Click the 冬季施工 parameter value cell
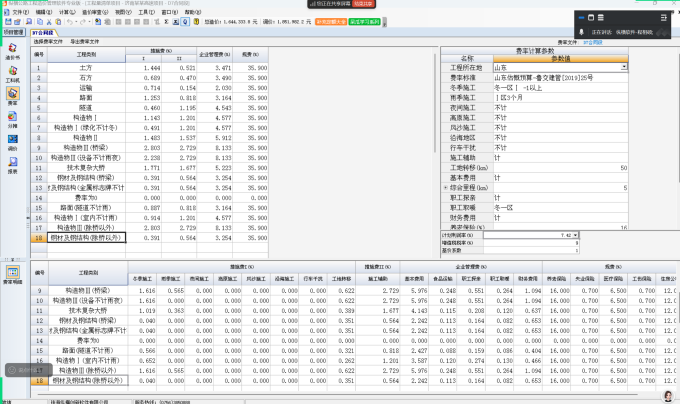The image size is (680, 404). [561, 88]
